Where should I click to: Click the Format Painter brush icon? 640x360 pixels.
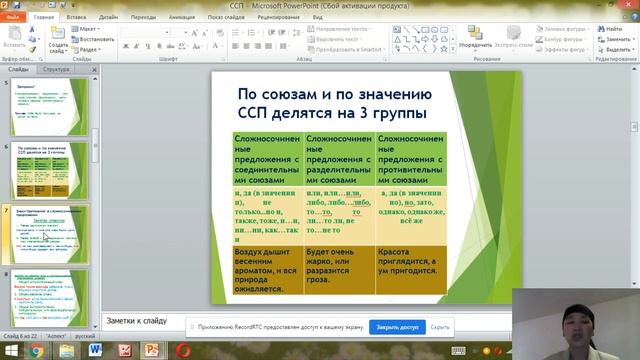click(x=32, y=50)
